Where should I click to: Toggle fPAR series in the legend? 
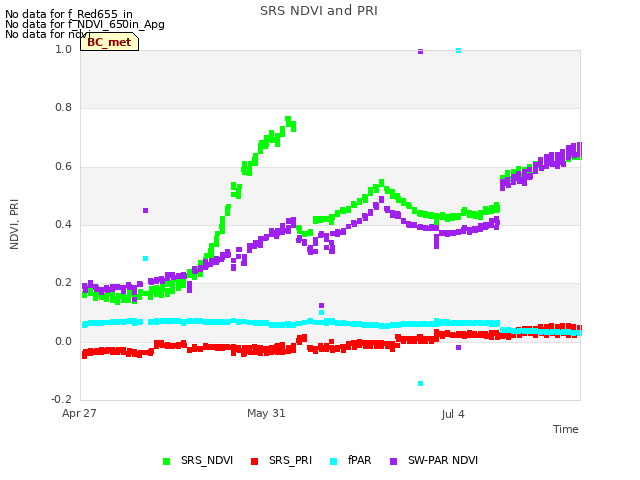(x=351, y=461)
